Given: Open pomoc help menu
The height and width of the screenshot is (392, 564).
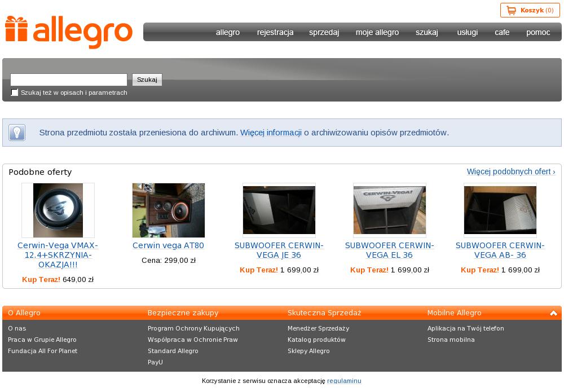Looking at the screenshot, I should (538, 32).
